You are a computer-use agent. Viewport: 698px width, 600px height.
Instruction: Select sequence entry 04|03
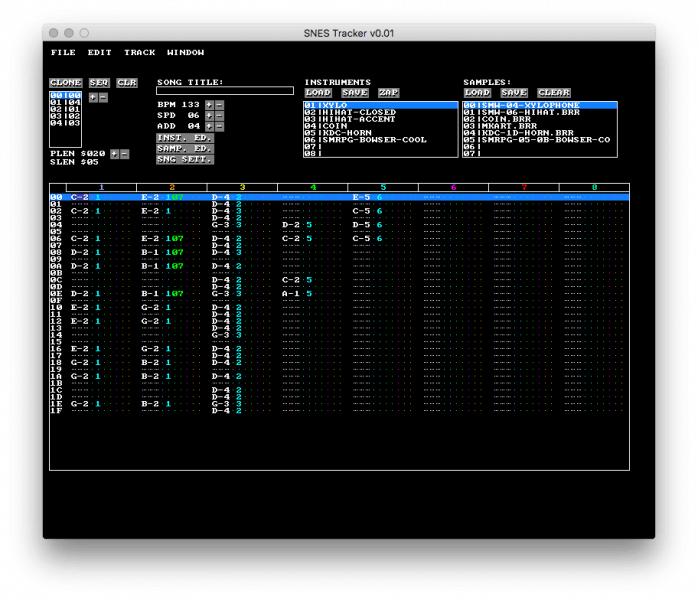pyautogui.click(x=65, y=123)
